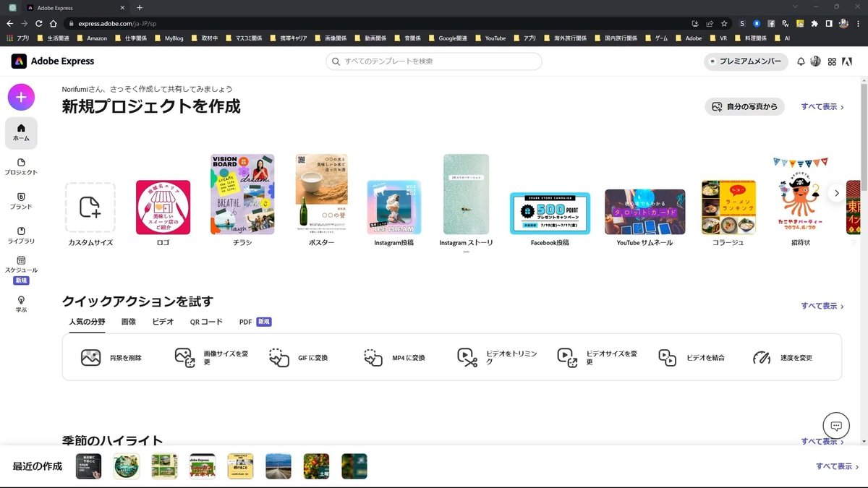Image resolution: width=868 pixels, height=488 pixels.
Task: Click the 自分の写真から button
Action: (x=744, y=106)
